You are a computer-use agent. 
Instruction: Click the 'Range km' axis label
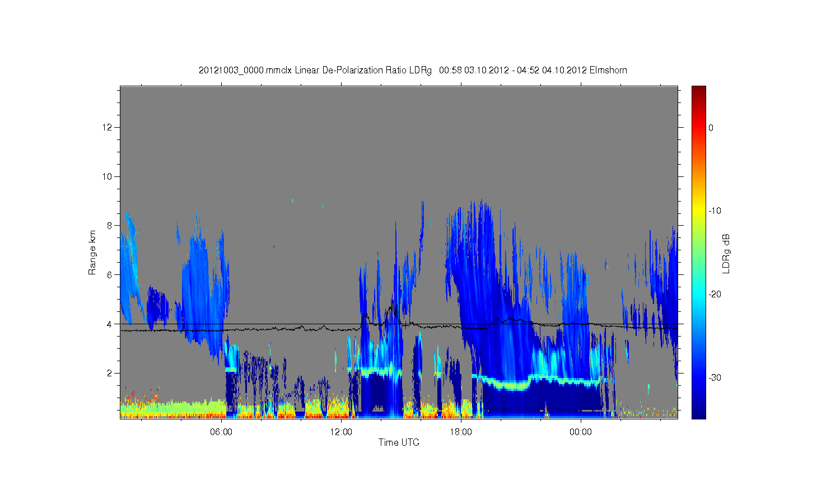tap(92, 253)
